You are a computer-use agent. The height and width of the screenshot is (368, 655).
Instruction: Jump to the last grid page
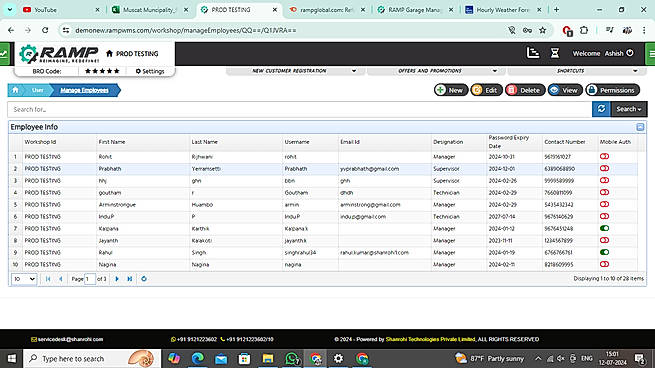(129, 279)
